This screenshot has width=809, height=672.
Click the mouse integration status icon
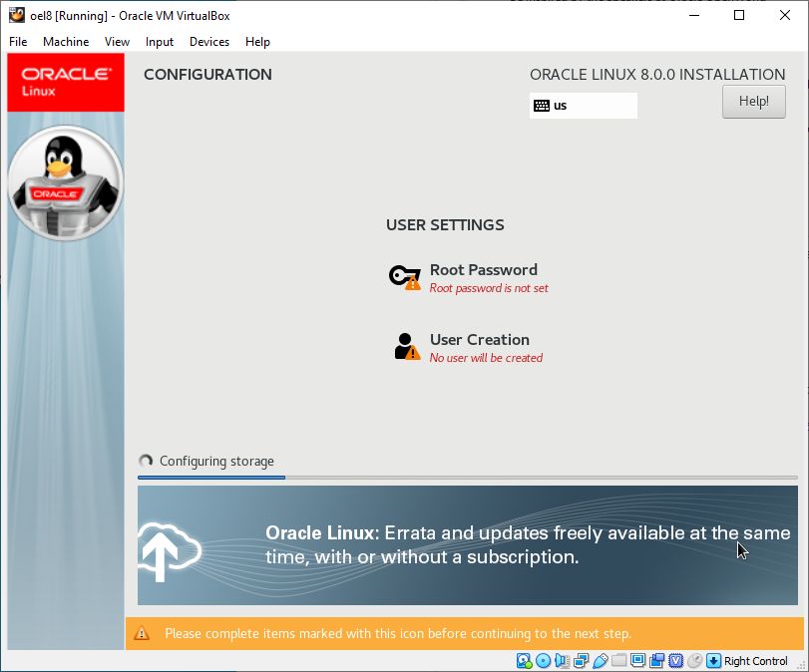click(695, 661)
